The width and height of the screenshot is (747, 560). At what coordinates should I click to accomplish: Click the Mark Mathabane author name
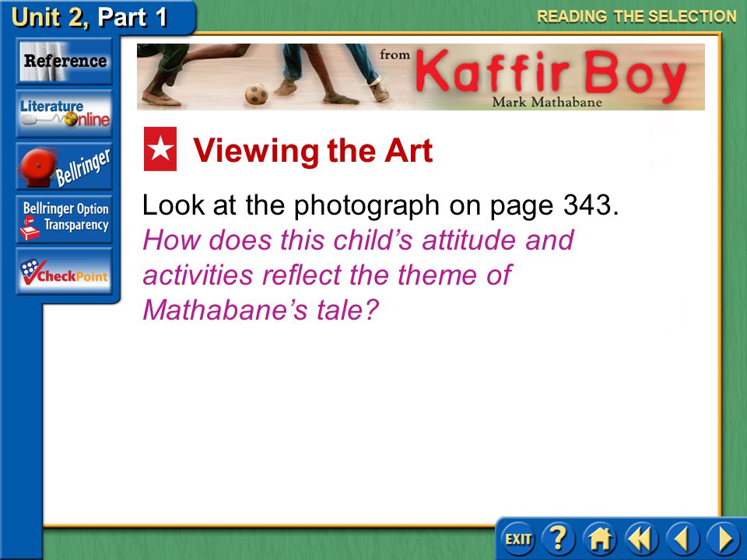547,102
